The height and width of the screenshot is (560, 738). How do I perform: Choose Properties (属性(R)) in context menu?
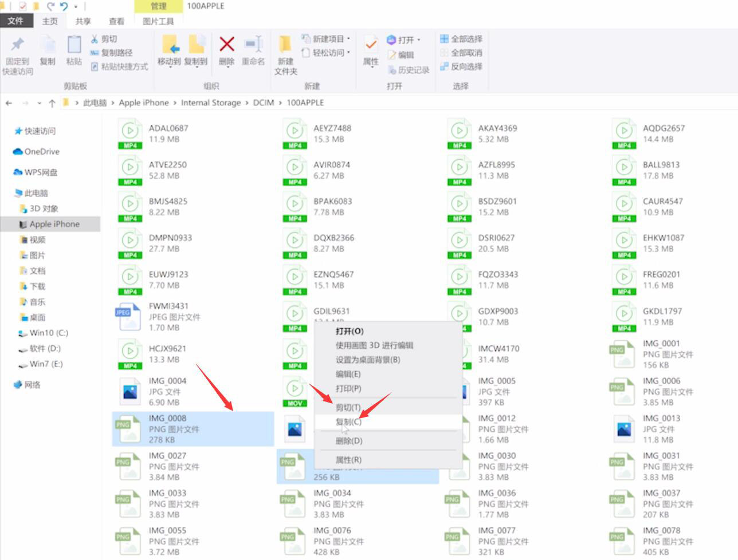click(x=388, y=460)
